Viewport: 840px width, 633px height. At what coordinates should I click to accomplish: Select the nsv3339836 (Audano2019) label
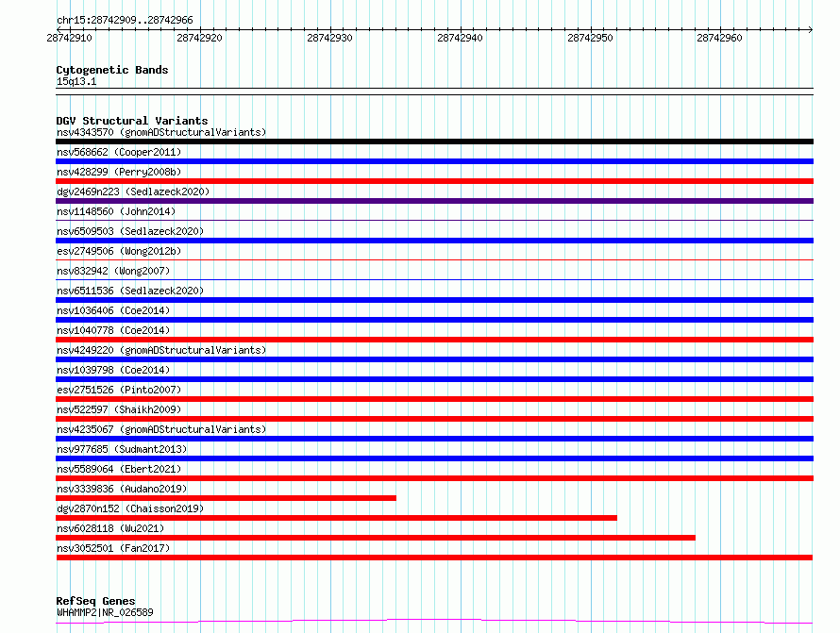[x=122, y=489]
